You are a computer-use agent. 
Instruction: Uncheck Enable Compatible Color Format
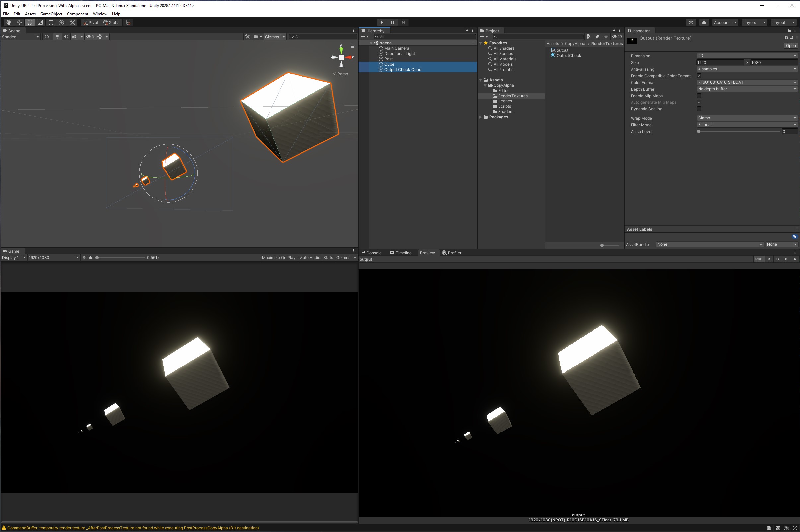click(x=699, y=76)
